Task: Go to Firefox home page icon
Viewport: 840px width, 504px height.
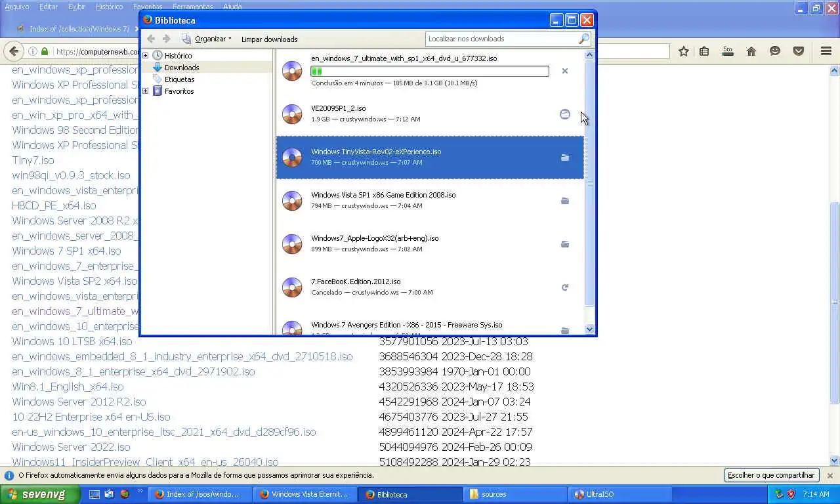Action: coord(751,51)
